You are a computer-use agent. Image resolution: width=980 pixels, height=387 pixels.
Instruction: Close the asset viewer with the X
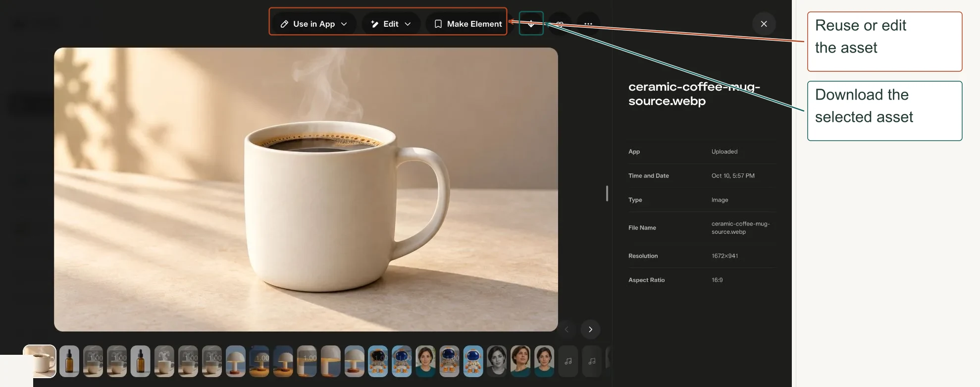(x=764, y=24)
